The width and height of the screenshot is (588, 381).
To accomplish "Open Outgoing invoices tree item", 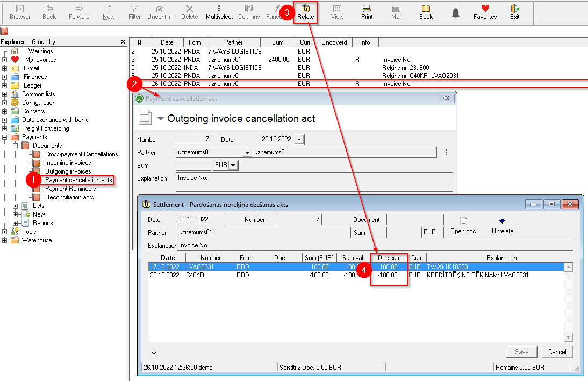I will pos(68,171).
